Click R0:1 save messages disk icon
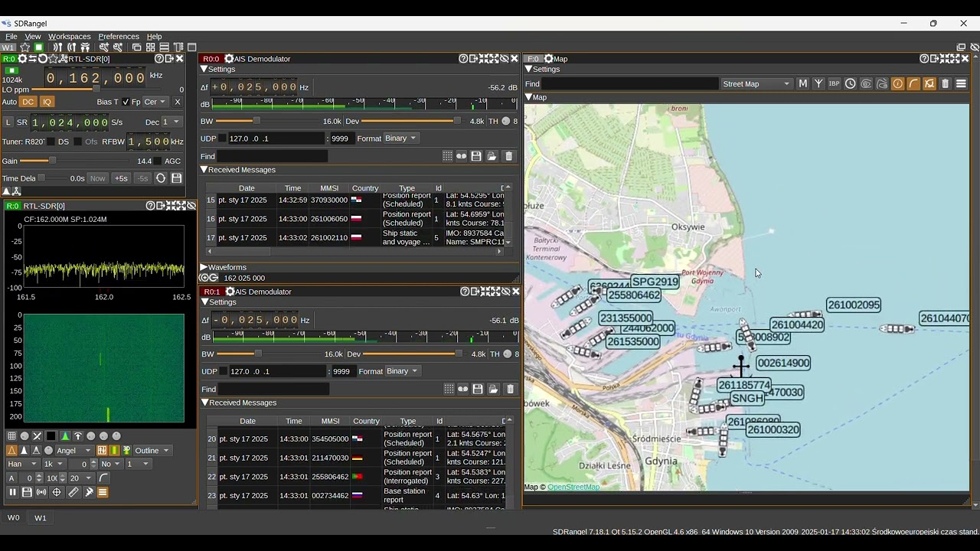Viewport: 980px width, 551px height. click(478, 389)
